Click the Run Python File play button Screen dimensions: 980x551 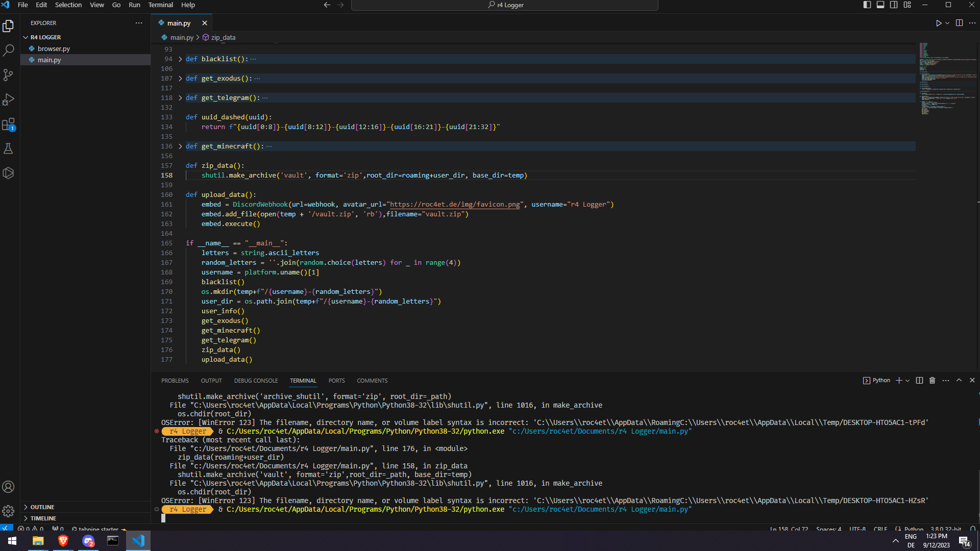[938, 23]
